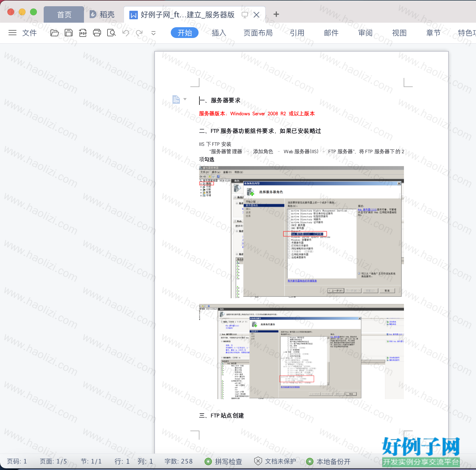Select the 插入 ribbon tab
This screenshot has width=476, height=470.
(x=219, y=33)
